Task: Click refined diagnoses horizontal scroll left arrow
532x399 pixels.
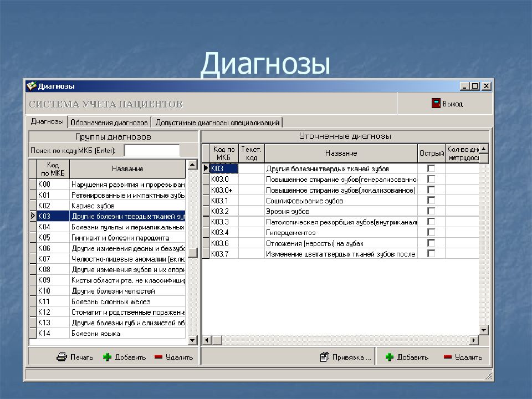Action: coord(207,340)
